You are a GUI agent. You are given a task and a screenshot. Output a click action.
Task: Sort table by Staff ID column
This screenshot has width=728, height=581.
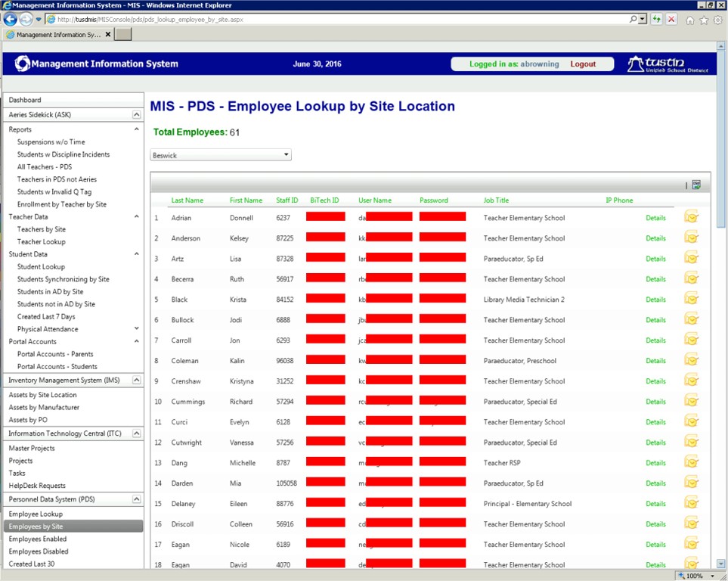pyautogui.click(x=287, y=200)
